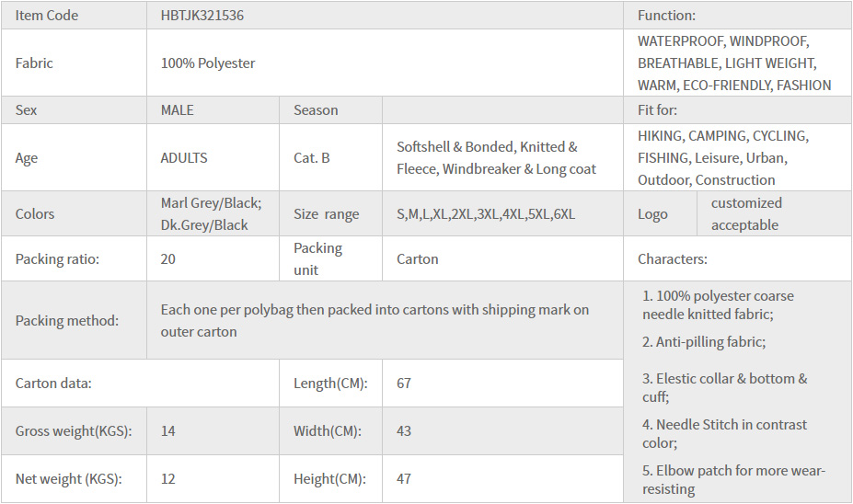
Task: Click the Marl Grey/Black colors cell
Action: pyautogui.click(x=211, y=213)
